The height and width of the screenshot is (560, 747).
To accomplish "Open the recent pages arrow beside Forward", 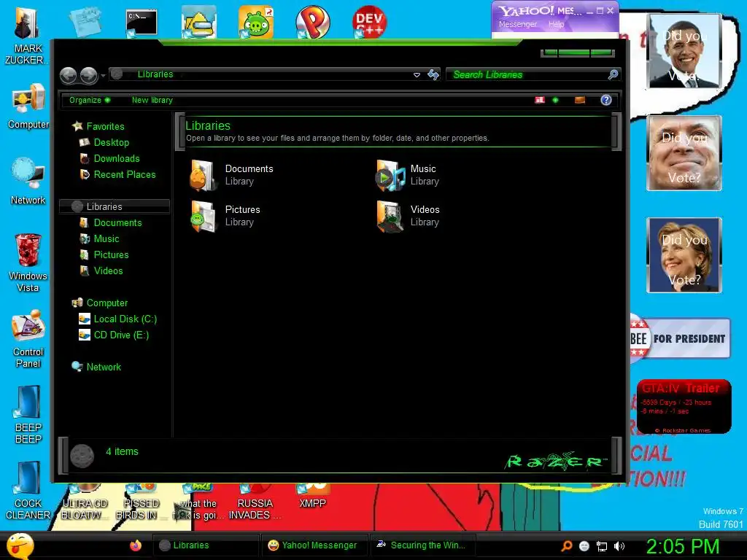I will point(103,76).
